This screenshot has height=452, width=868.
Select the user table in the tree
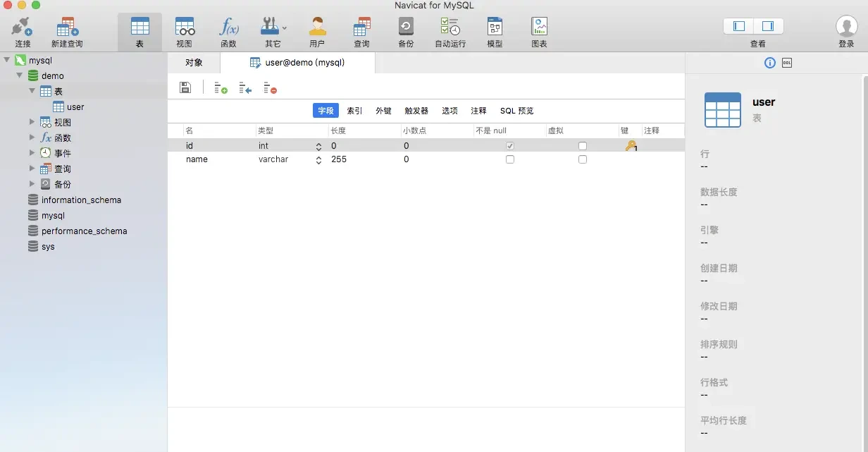click(x=75, y=106)
